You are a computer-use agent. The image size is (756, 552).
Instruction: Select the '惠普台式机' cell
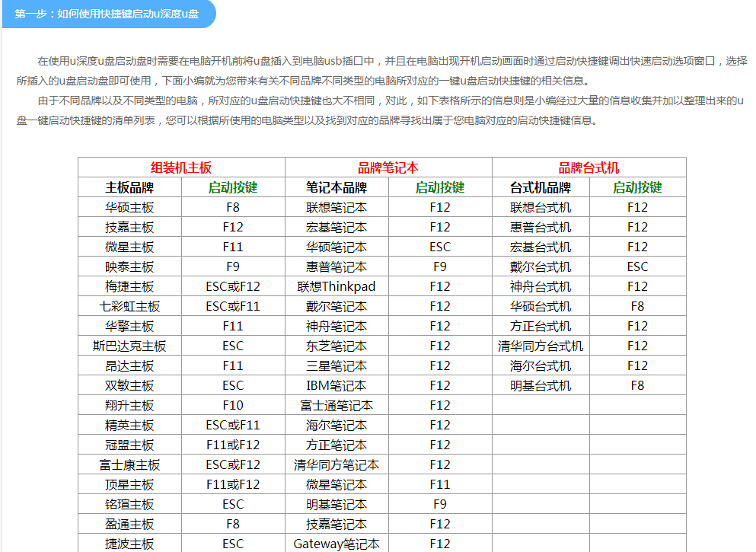coord(541,227)
